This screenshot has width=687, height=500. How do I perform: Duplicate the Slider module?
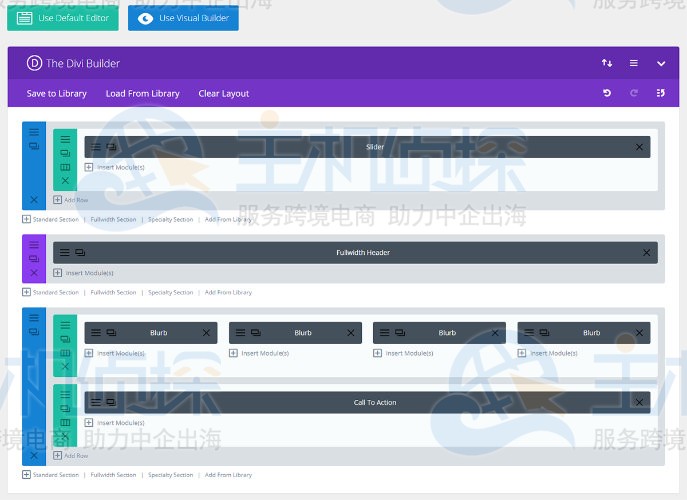coord(111,147)
